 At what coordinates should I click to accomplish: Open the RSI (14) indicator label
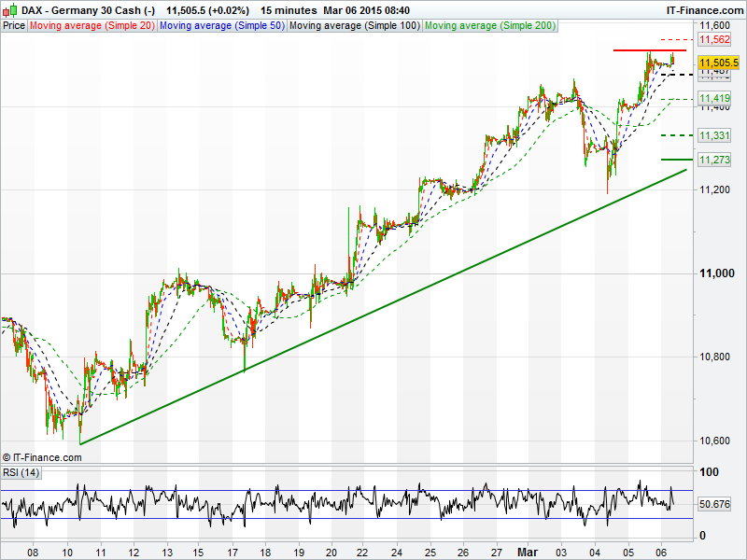coord(21,473)
